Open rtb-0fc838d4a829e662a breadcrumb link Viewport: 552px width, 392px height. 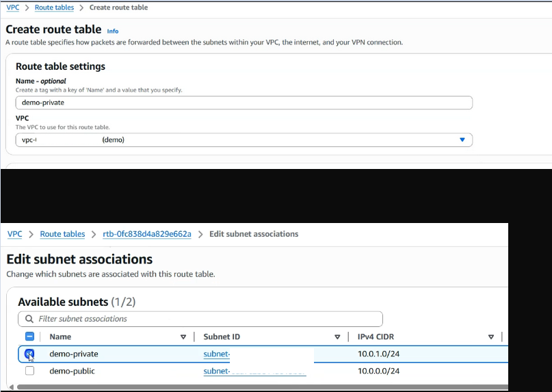point(147,234)
